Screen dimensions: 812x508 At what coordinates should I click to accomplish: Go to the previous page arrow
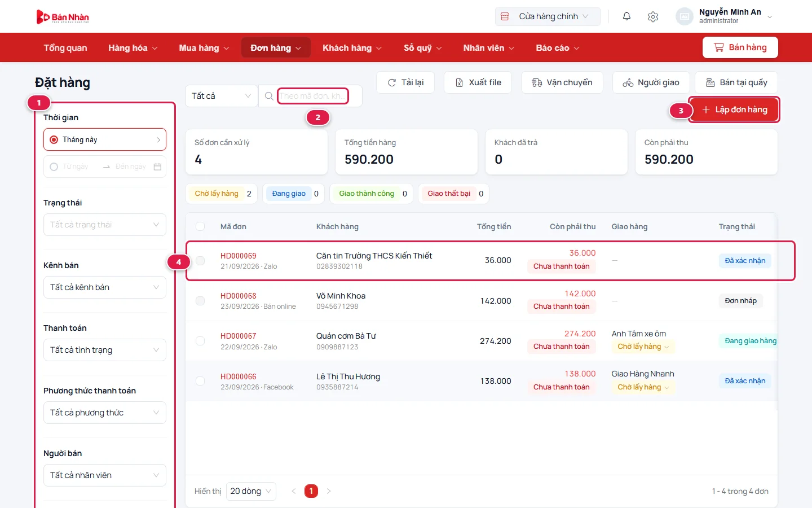(293, 491)
